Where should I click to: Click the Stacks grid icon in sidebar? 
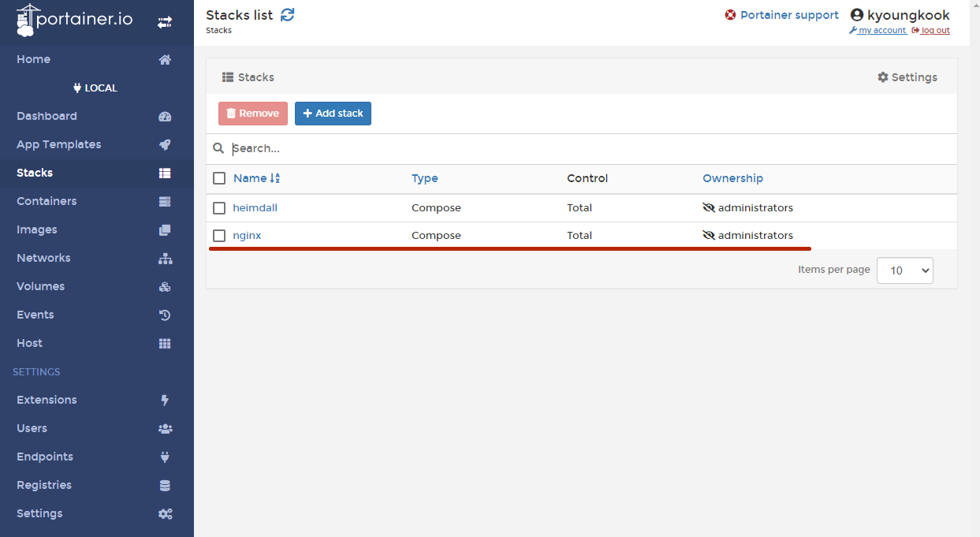pyautogui.click(x=165, y=173)
